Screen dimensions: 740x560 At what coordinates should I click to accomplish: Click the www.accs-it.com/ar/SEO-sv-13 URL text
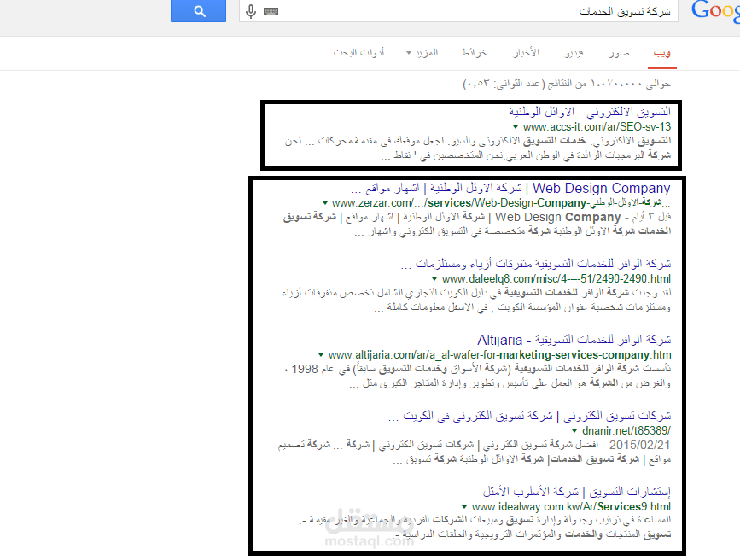click(597, 127)
